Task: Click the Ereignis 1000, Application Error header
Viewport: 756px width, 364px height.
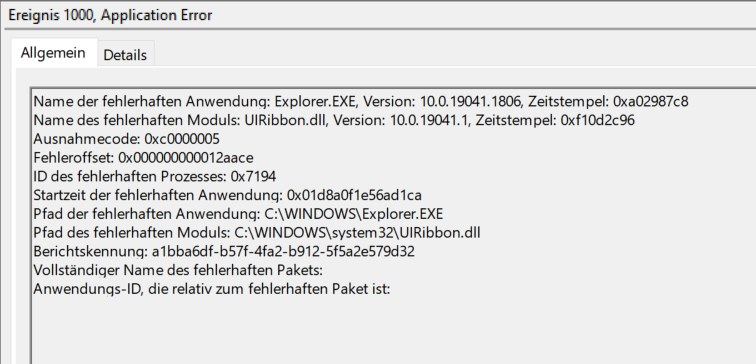Action: point(110,15)
